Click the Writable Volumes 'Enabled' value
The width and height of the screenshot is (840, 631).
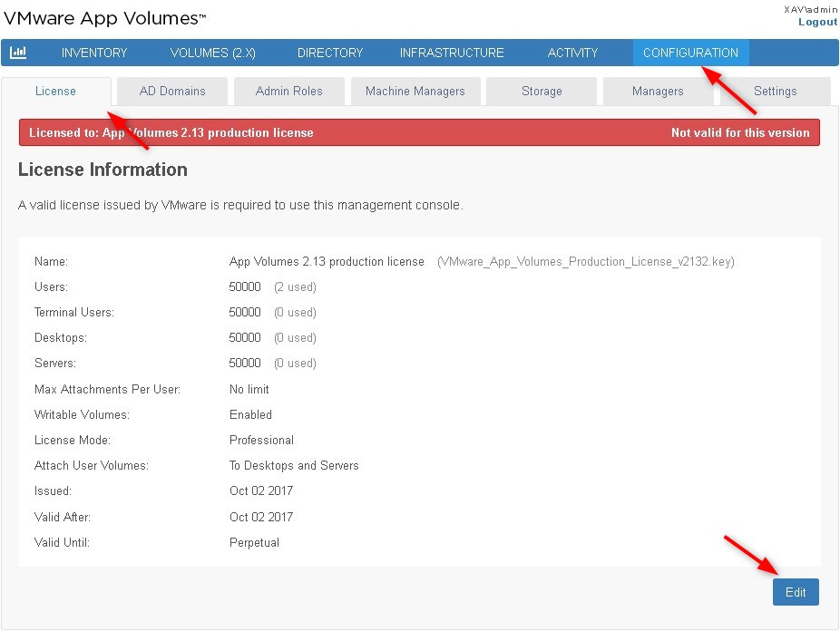coord(250,415)
